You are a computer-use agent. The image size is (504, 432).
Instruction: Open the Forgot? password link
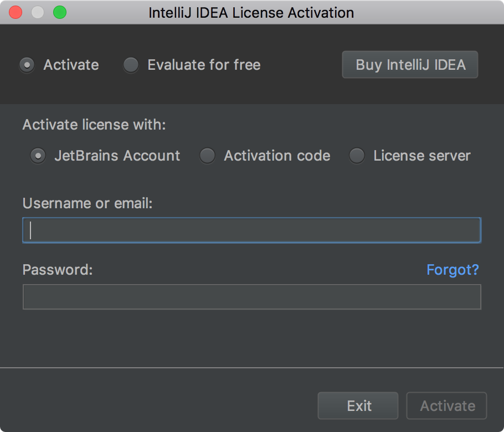coord(452,270)
